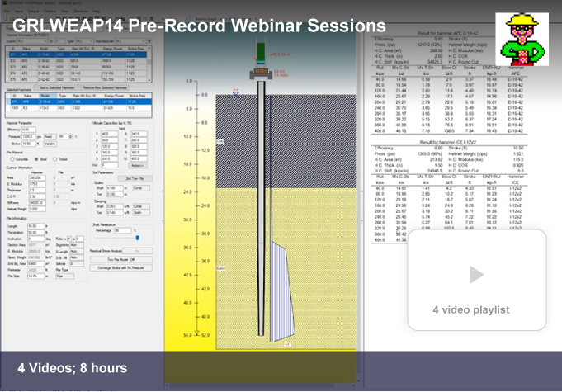The image size is (562, 392).
Task: Click the water table marker on pile drawing
Action: point(235,92)
